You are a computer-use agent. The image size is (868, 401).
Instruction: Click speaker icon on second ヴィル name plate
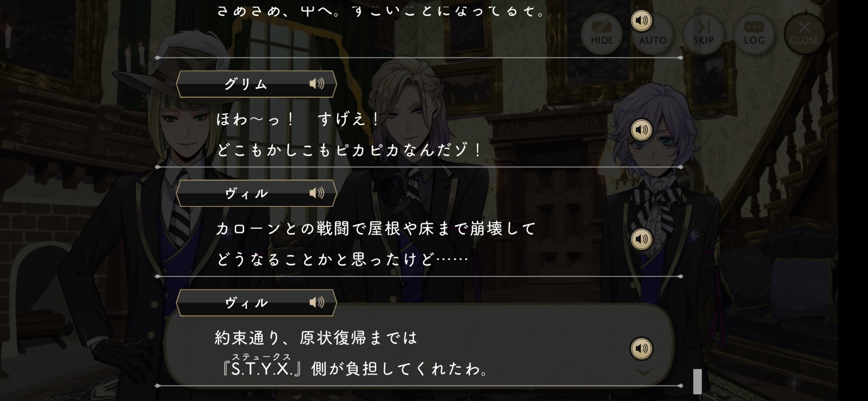coord(317,302)
